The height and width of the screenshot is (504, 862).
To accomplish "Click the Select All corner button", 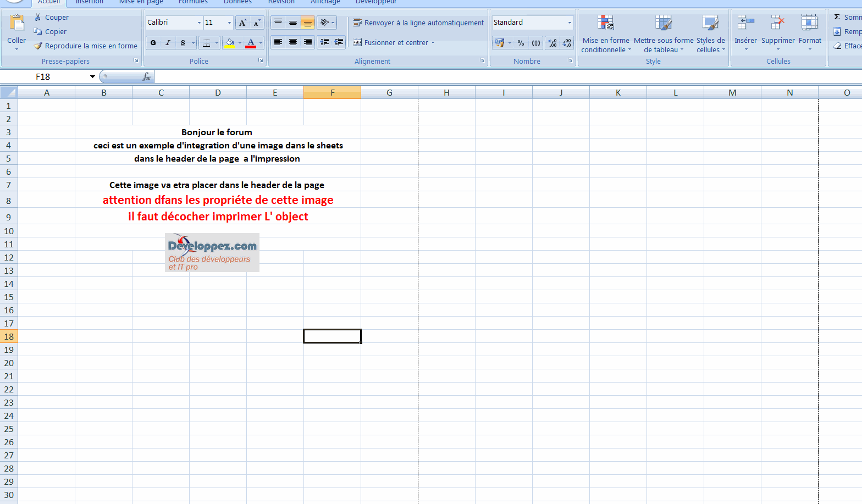I will point(9,92).
